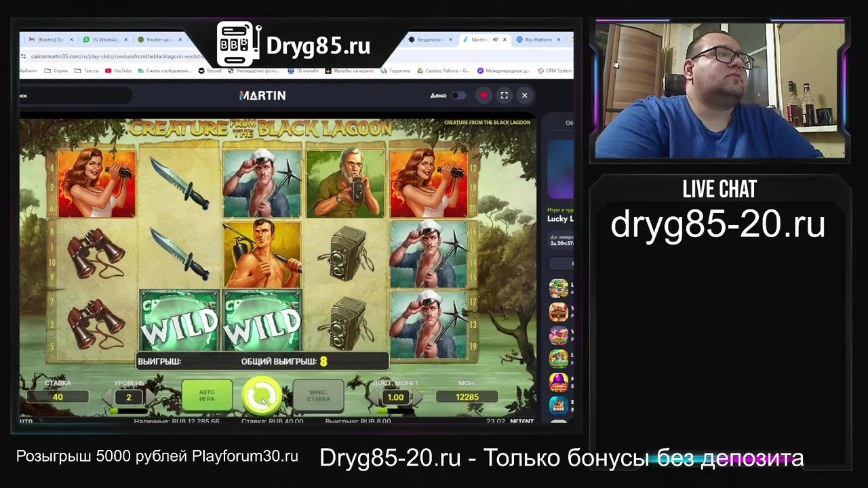
Task: Decrease coin value with left arrow
Action: tap(374, 397)
